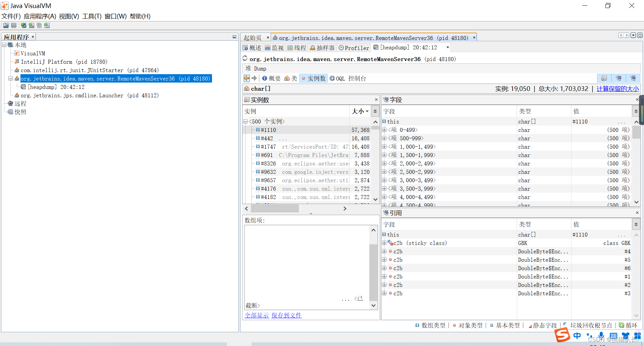Click the Add JMX Connection toolbar icon
The width and height of the screenshot is (644, 346).
(32, 26)
